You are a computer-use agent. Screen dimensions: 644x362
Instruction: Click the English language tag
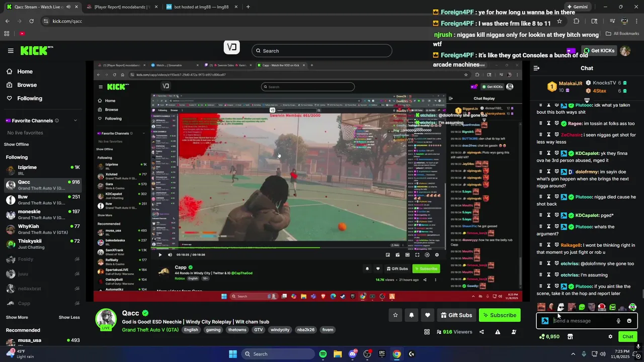pyautogui.click(x=191, y=330)
